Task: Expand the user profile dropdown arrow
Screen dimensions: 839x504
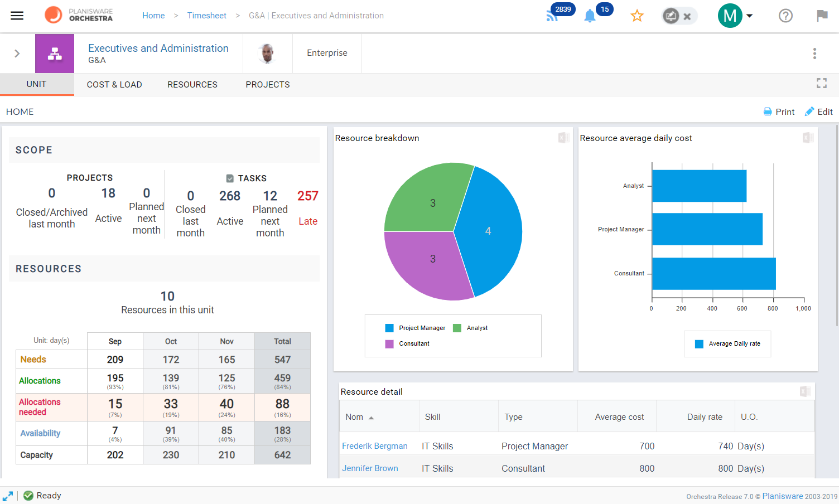Action: click(x=750, y=16)
